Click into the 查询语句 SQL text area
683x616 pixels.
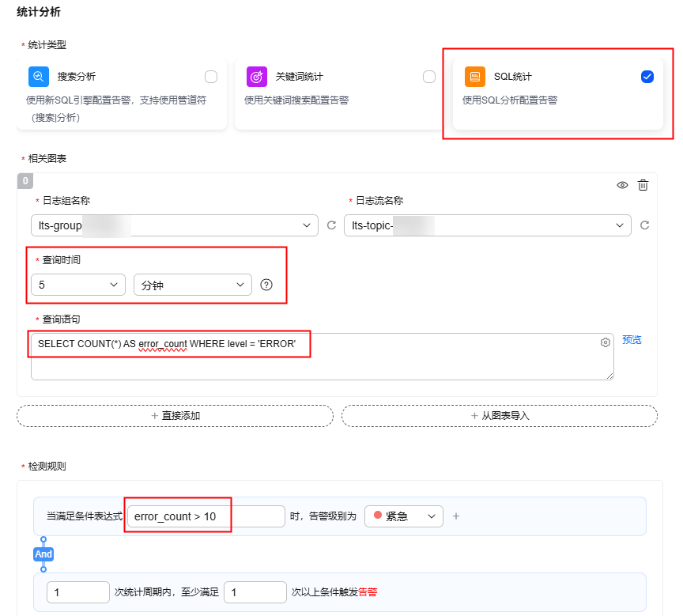(x=323, y=357)
